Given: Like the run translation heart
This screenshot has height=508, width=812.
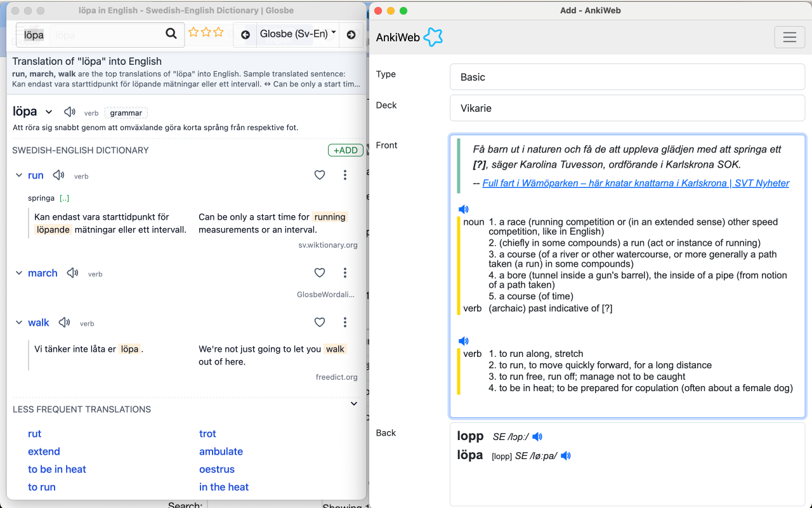Looking at the screenshot, I should (x=320, y=175).
